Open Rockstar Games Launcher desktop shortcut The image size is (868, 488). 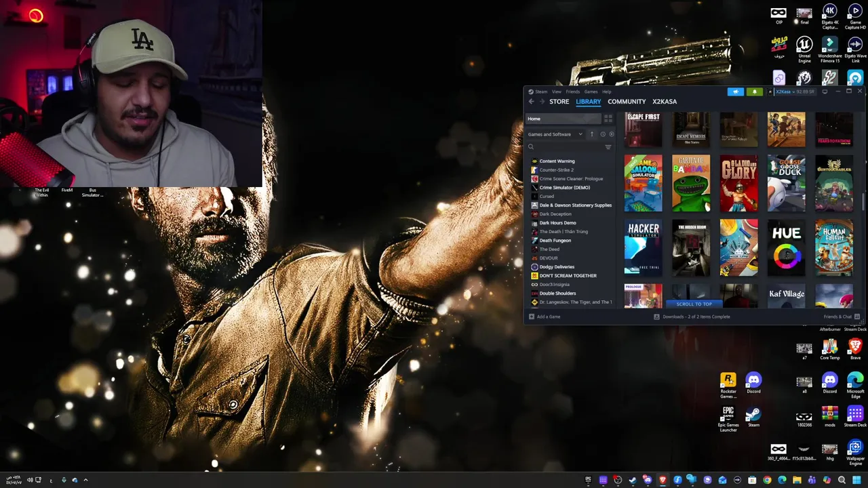click(x=728, y=386)
